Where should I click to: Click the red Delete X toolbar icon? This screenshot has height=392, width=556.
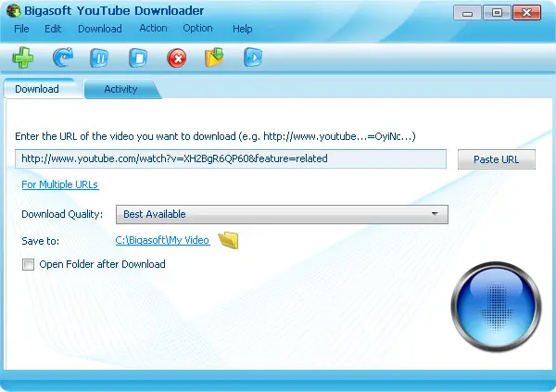pos(177,57)
